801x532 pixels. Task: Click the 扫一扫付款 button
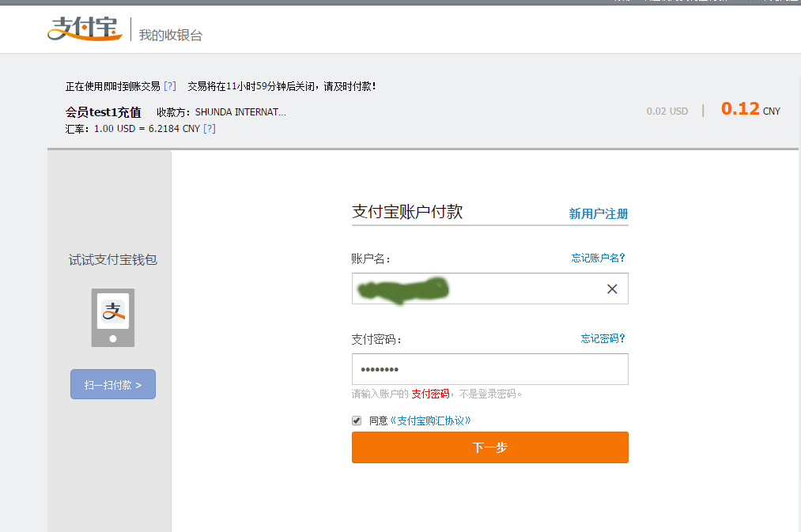click(x=113, y=384)
